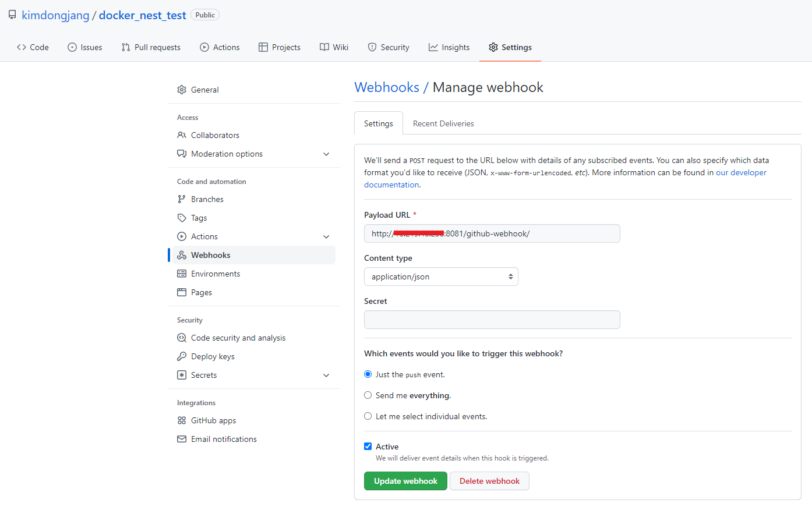This screenshot has height=510, width=812.
Task: Open Pages in the sidebar
Action: [x=254, y=292]
